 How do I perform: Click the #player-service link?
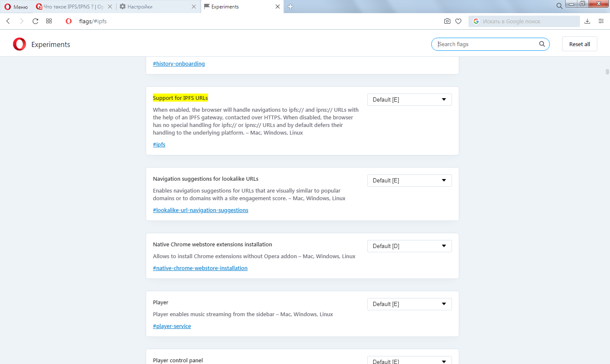click(x=172, y=326)
